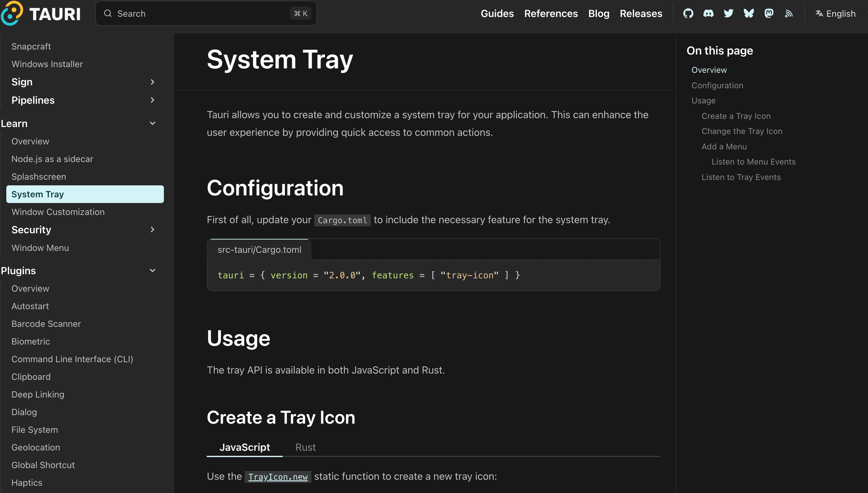Open Window Customization in sidebar

[58, 212]
